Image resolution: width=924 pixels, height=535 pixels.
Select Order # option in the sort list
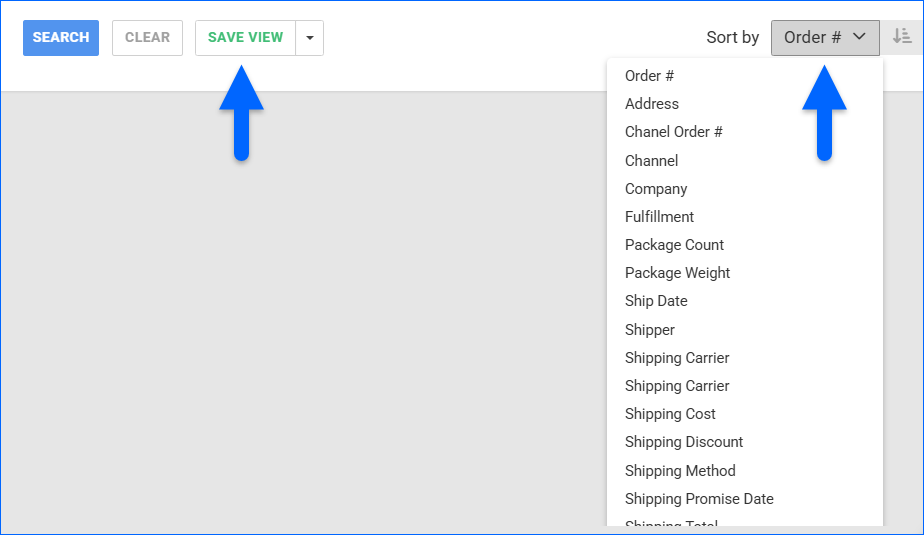649,76
